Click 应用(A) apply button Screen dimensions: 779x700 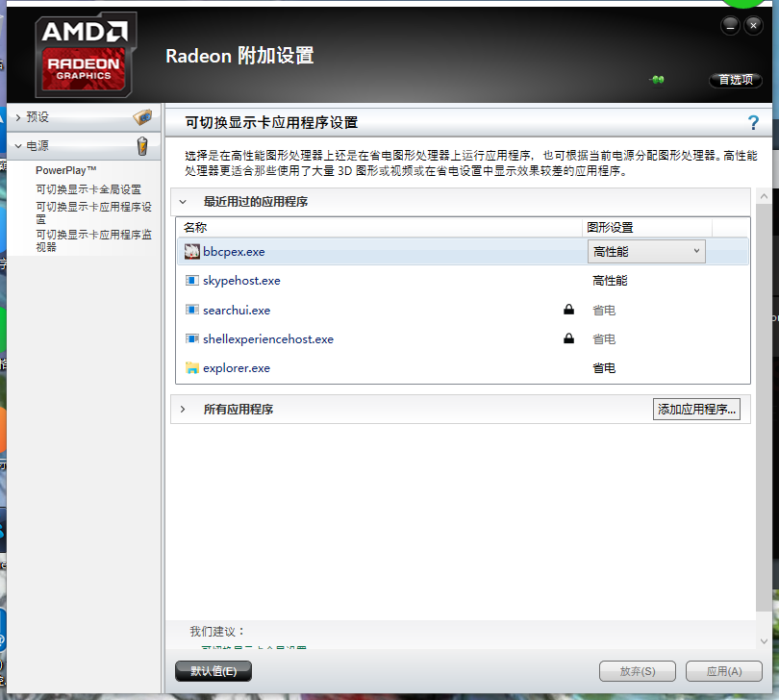pos(724,671)
